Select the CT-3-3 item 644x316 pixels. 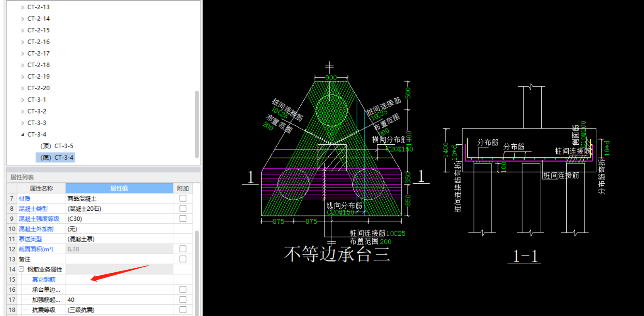pyautogui.click(x=37, y=123)
